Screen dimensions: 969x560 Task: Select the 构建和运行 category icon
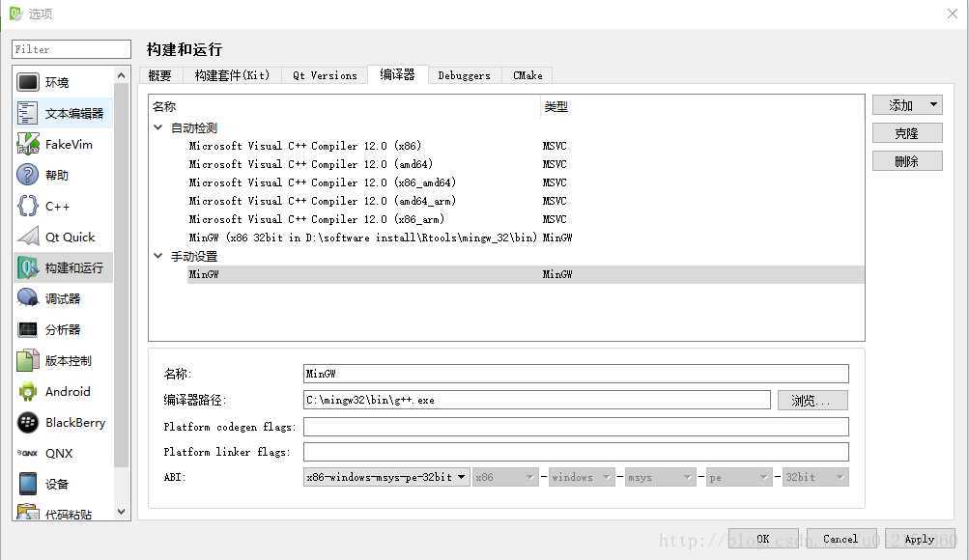[27, 267]
